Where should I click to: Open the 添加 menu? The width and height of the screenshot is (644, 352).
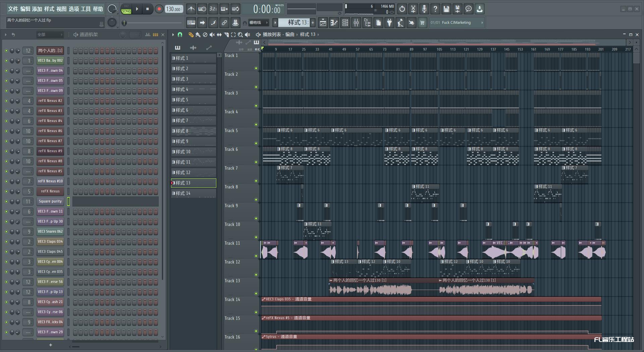(x=37, y=9)
